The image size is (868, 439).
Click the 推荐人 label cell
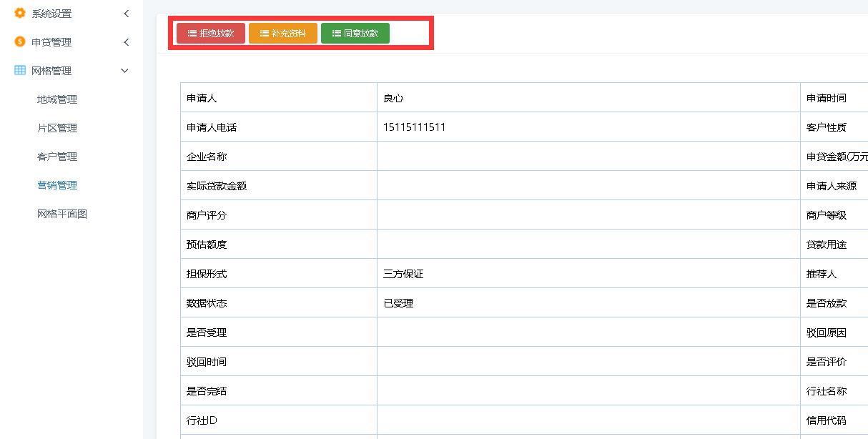[834, 273]
